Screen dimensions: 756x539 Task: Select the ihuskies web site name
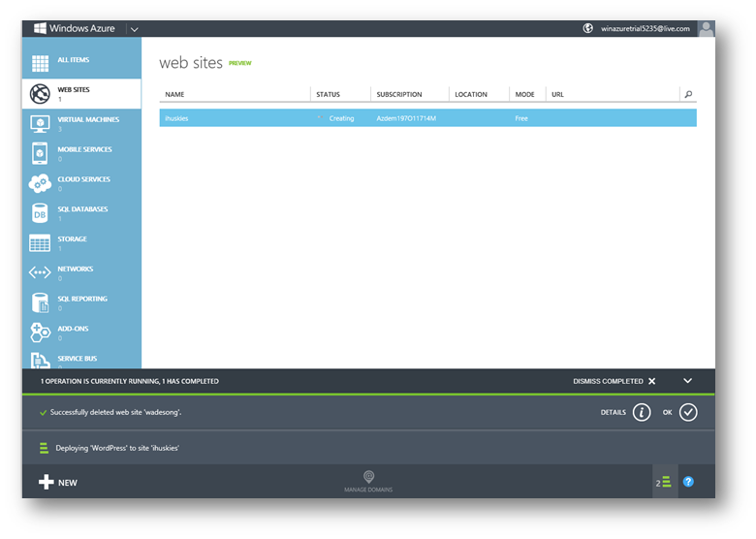coord(176,118)
